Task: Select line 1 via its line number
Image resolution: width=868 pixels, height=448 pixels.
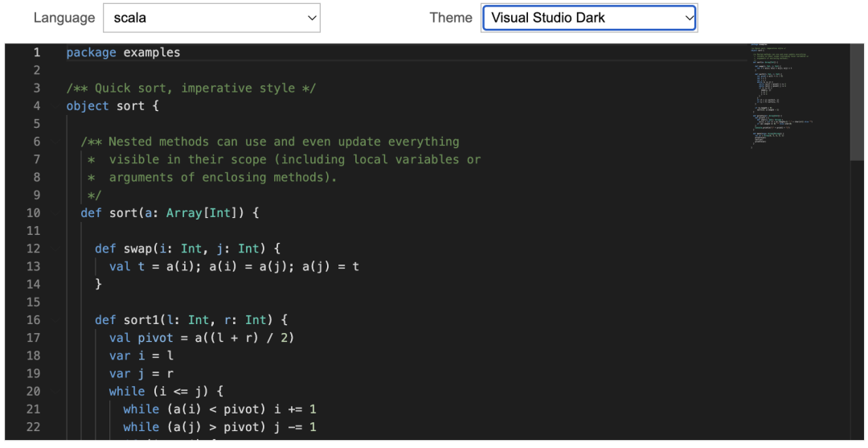Action: pos(36,53)
